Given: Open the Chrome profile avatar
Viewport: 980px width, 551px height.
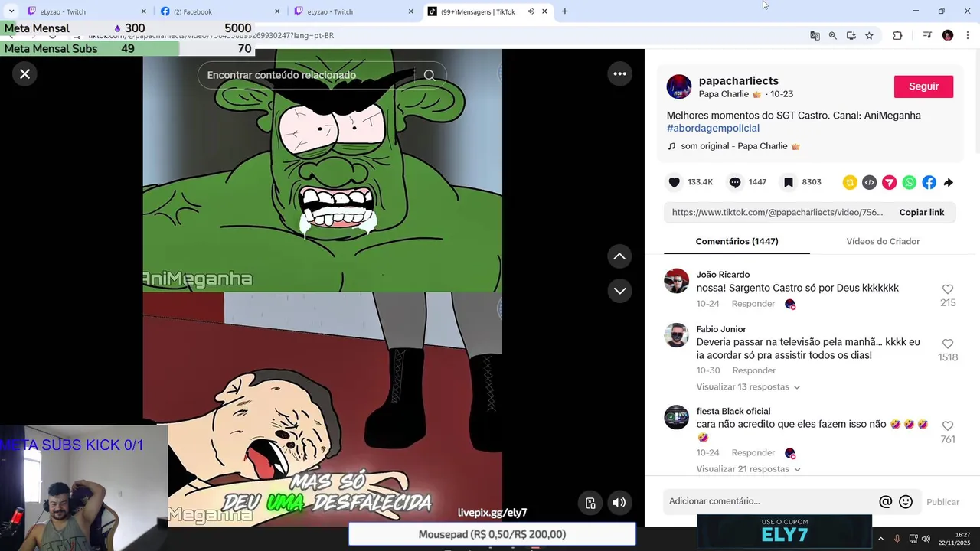Looking at the screenshot, I should (x=948, y=35).
